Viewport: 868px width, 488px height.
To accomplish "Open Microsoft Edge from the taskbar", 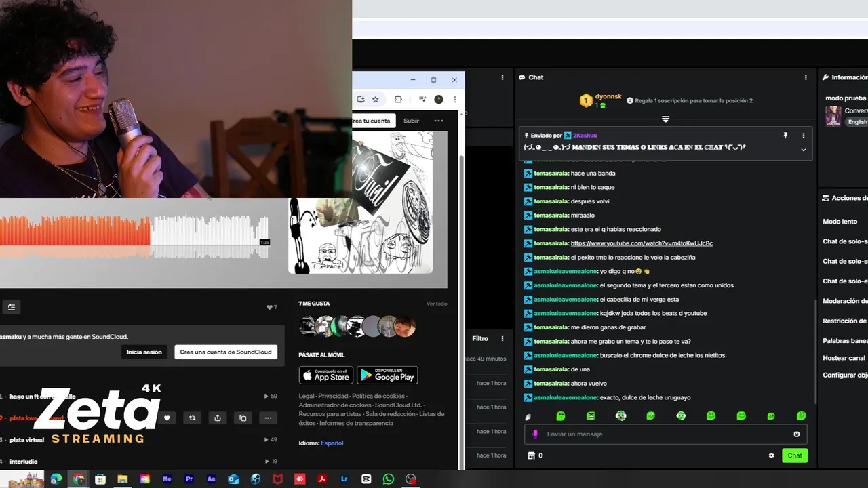I will tap(56, 479).
